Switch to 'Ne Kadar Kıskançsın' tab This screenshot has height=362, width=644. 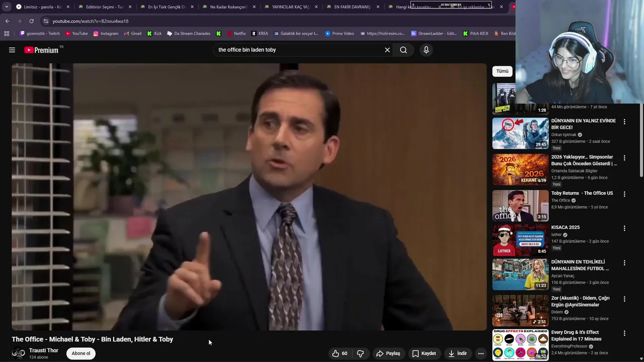tap(228, 7)
